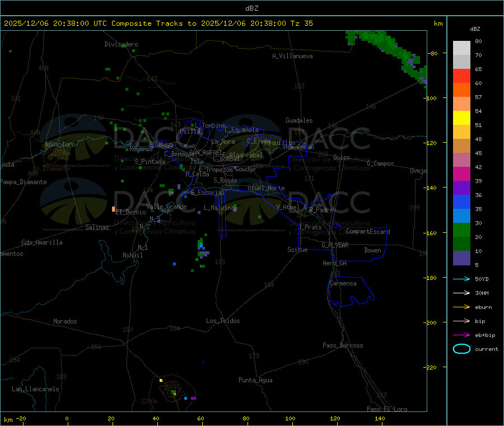
Task: Click the '-160' km tick on right axis
Action: tap(431, 233)
